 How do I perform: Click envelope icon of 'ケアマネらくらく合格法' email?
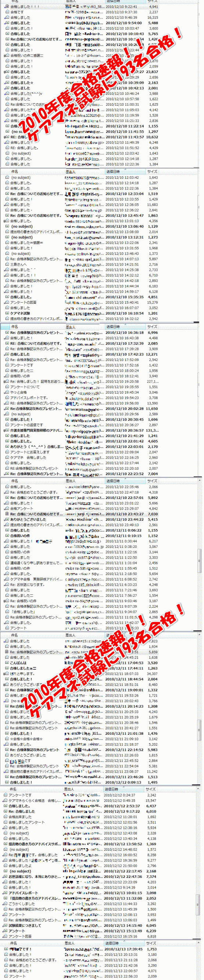(x=5, y=801)
